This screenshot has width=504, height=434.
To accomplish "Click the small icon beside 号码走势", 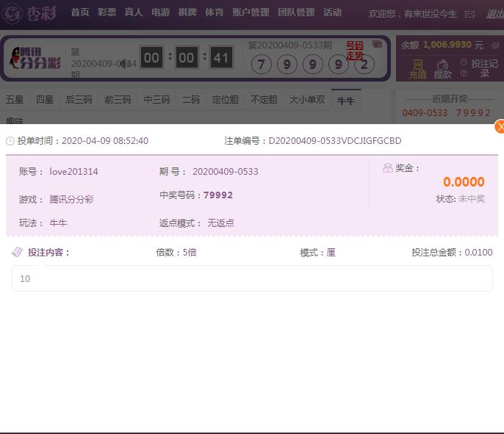I will 377,44.
